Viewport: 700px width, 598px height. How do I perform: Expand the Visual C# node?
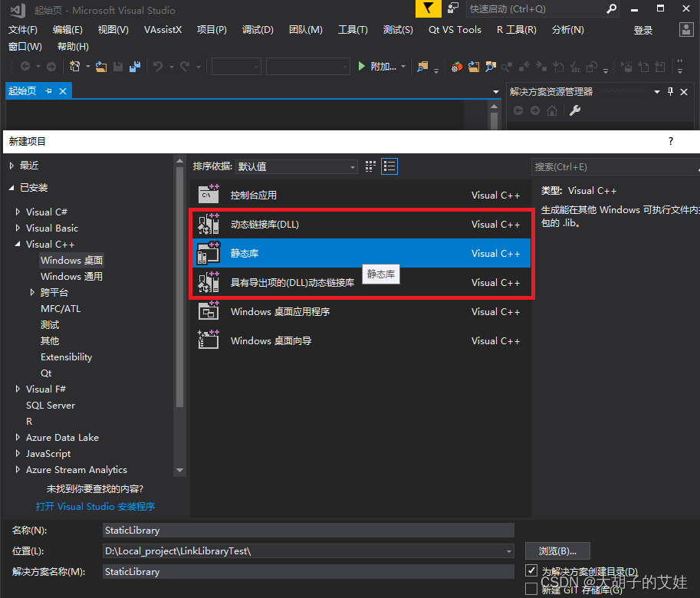18,212
